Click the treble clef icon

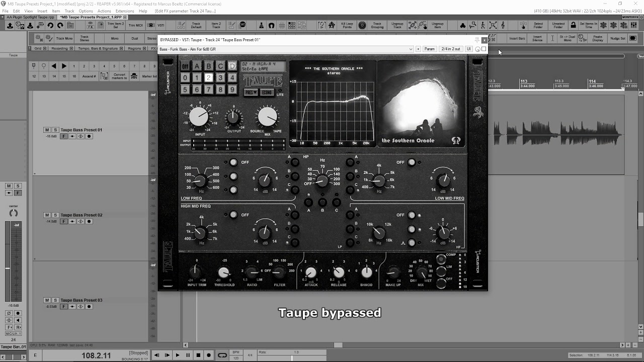click(x=503, y=25)
